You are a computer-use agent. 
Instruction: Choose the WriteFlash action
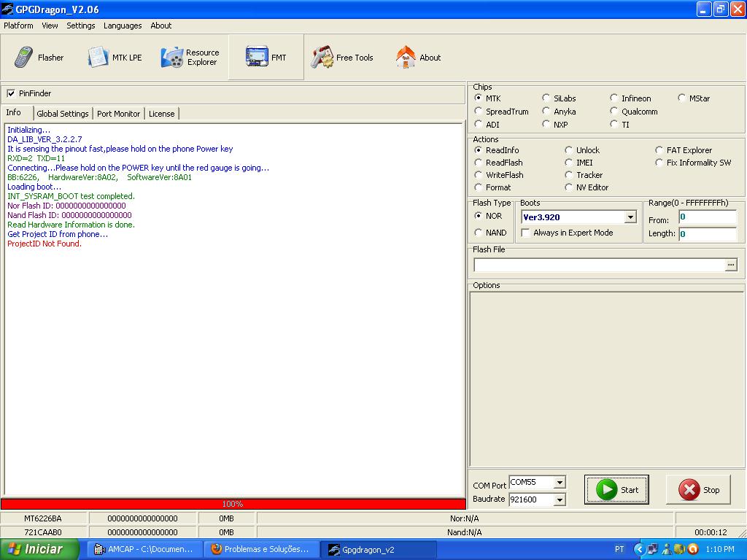[x=479, y=175]
